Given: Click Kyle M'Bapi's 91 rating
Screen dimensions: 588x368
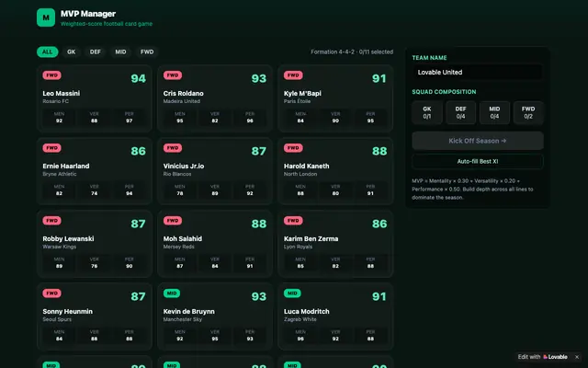Looking at the screenshot, I should (379, 78).
